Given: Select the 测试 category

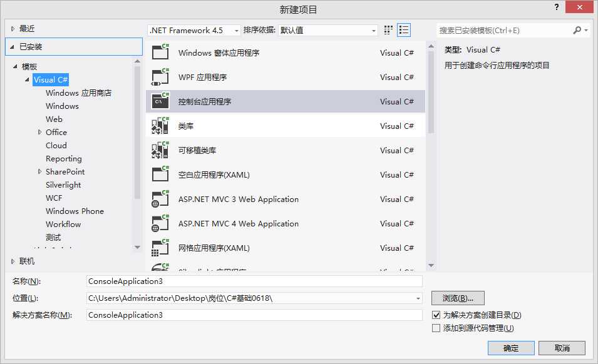Looking at the screenshot, I should tap(53, 237).
